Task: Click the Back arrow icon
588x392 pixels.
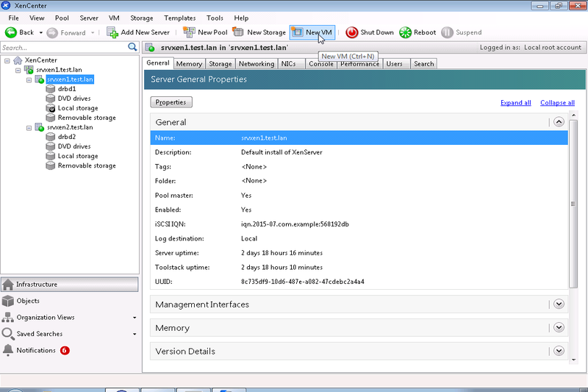Action: [x=11, y=32]
